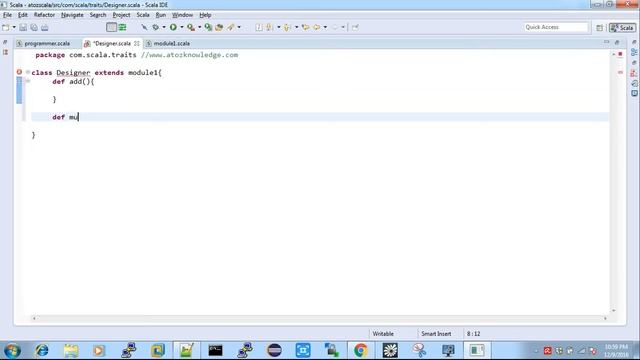Click the Open Perspective icon
Image resolution: width=640 pixels, height=360 pixels.
(599, 27)
